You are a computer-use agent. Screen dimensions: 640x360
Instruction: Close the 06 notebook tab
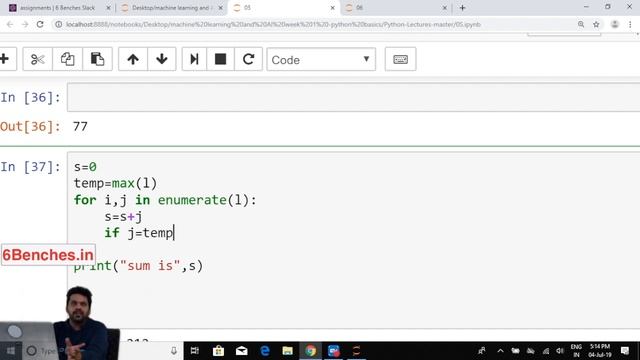tap(444, 8)
